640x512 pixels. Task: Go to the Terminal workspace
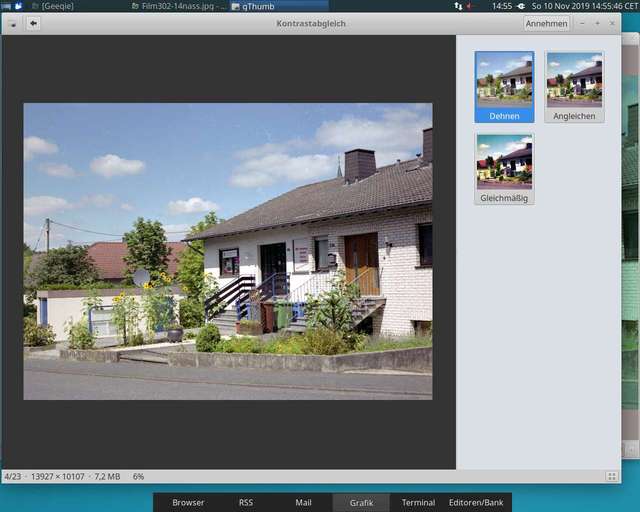(x=418, y=502)
